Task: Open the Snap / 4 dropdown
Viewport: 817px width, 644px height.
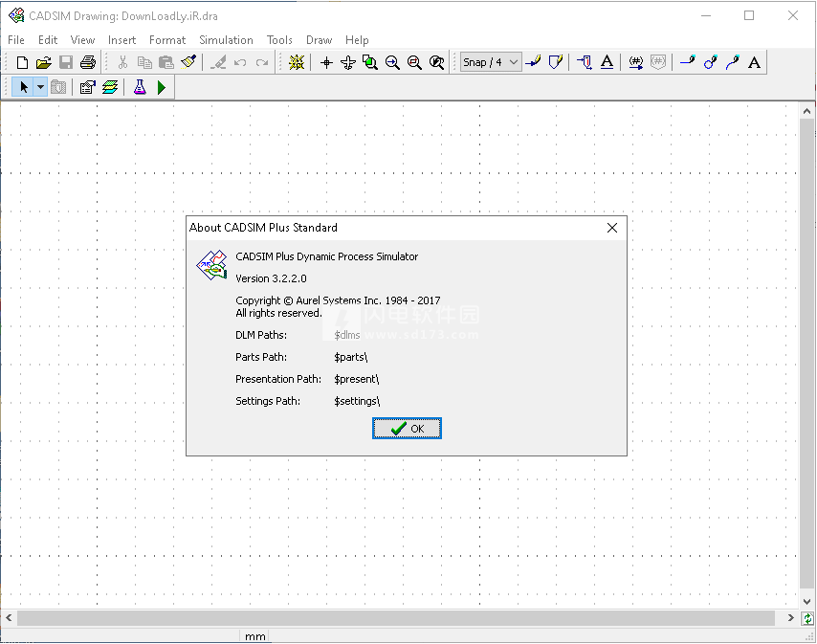Action: point(491,62)
